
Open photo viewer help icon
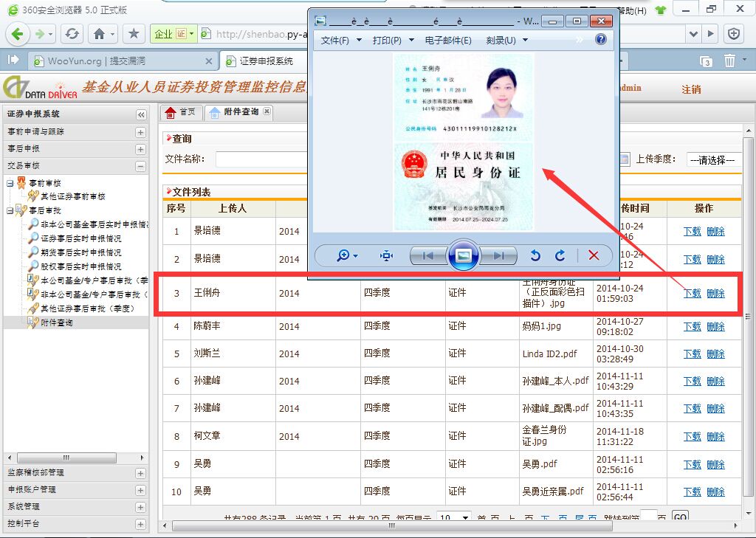tap(600, 40)
